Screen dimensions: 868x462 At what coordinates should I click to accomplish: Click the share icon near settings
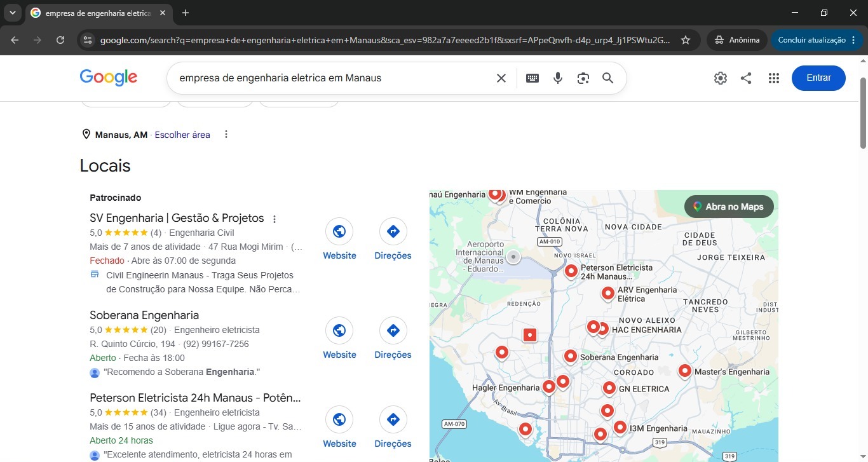point(746,78)
